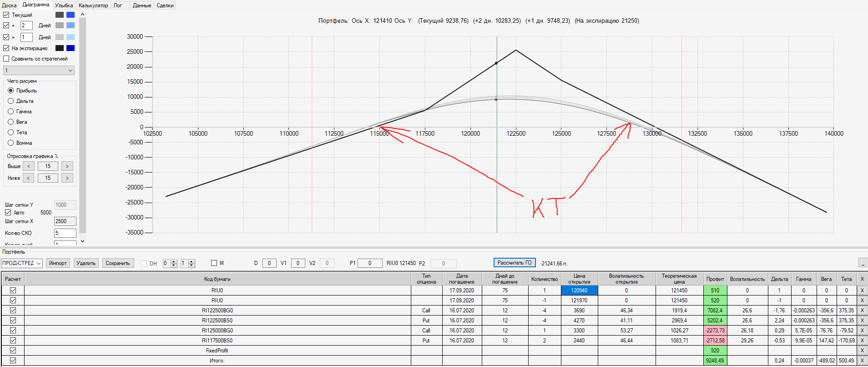Screen dimensions: 868x367
Task: Click the Сохранить button
Action: click(x=118, y=263)
